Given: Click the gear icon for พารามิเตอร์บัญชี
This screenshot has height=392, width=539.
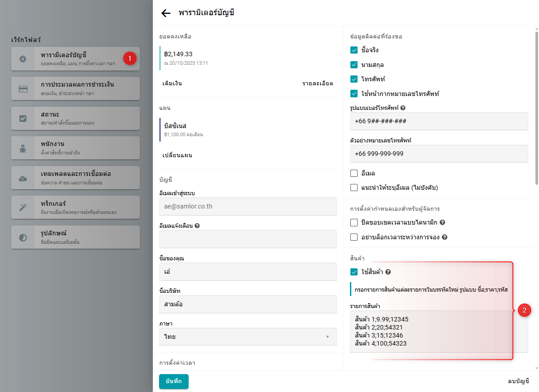Looking at the screenshot, I should point(23,59).
